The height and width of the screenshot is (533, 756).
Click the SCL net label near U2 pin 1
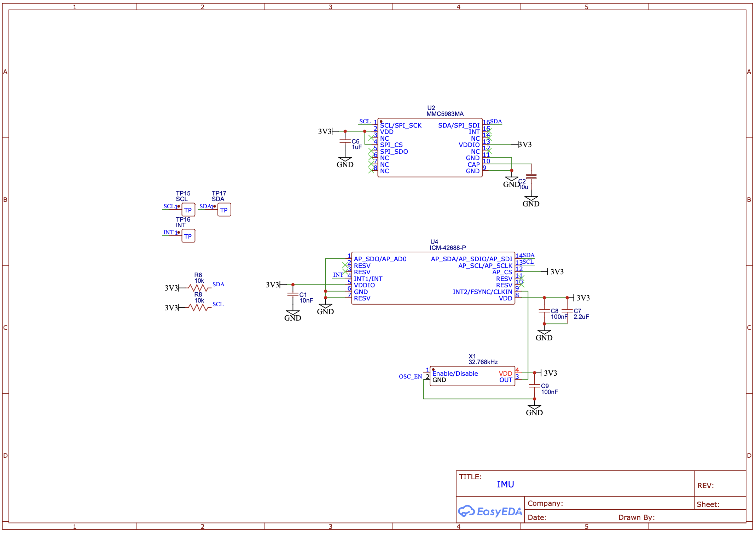click(x=364, y=121)
